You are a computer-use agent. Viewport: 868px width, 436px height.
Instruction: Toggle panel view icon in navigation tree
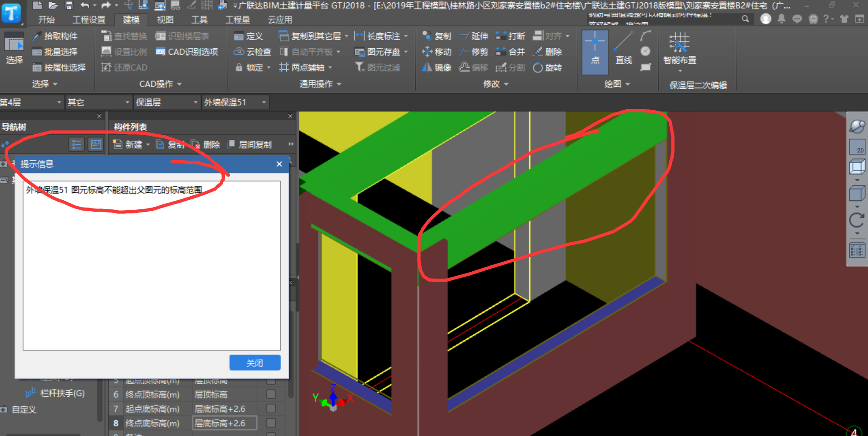(96, 145)
